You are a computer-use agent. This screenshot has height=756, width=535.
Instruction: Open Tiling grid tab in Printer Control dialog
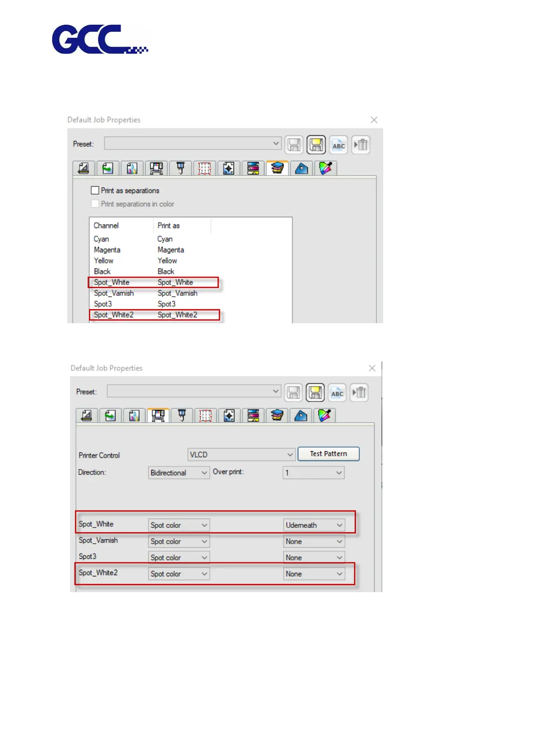pyautogui.click(x=206, y=416)
